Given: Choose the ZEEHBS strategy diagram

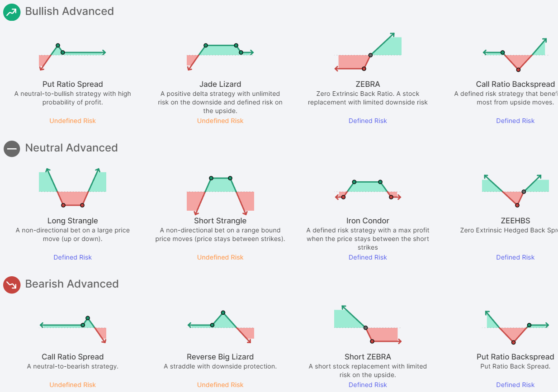Looking at the screenshot, I should coord(515,190).
